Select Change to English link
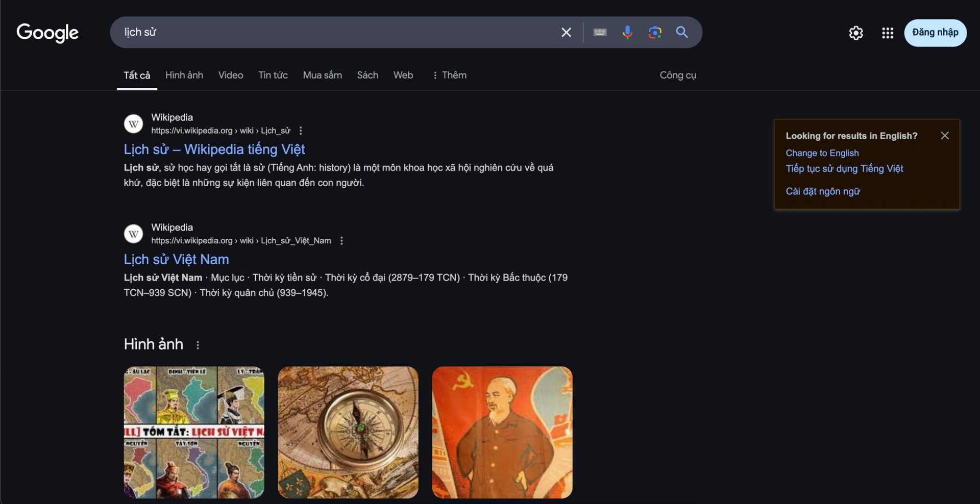 tap(822, 153)
